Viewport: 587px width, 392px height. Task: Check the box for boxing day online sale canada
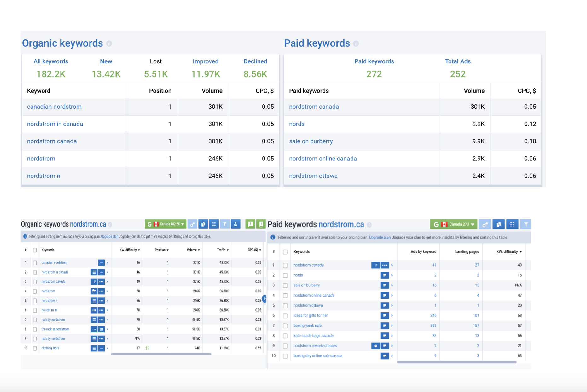tap(285, 356)
